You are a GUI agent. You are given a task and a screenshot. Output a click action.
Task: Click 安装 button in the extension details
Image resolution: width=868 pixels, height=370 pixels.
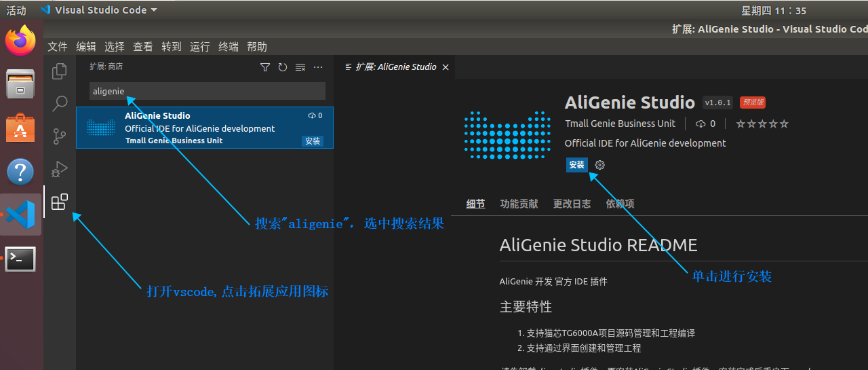pos(577,165)
